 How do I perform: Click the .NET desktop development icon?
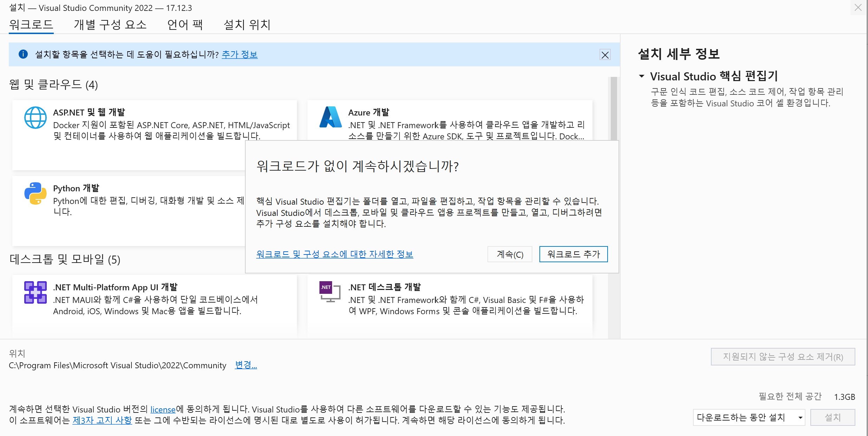click(x=330, y=292)
